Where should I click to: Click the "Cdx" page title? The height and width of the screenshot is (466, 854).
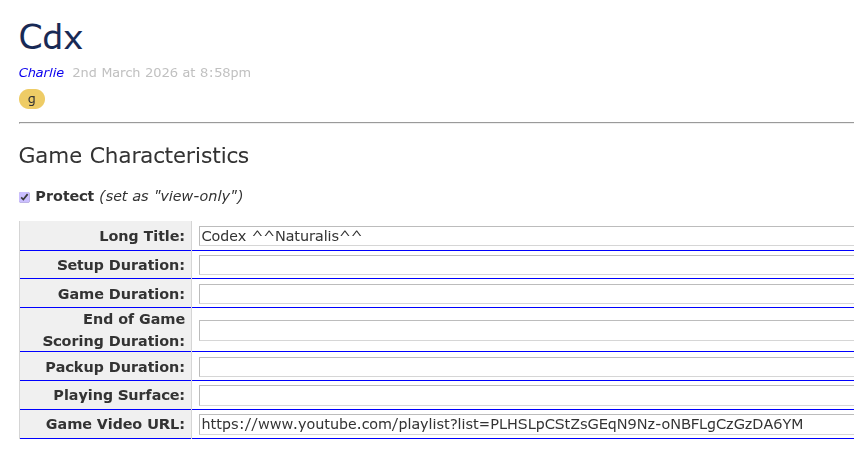tap(51, 37)
